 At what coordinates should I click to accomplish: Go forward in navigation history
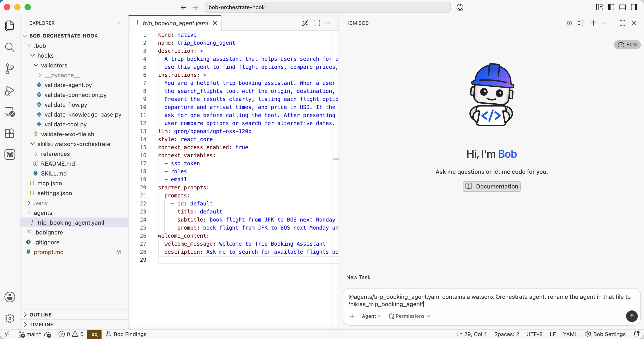point(195,7)
